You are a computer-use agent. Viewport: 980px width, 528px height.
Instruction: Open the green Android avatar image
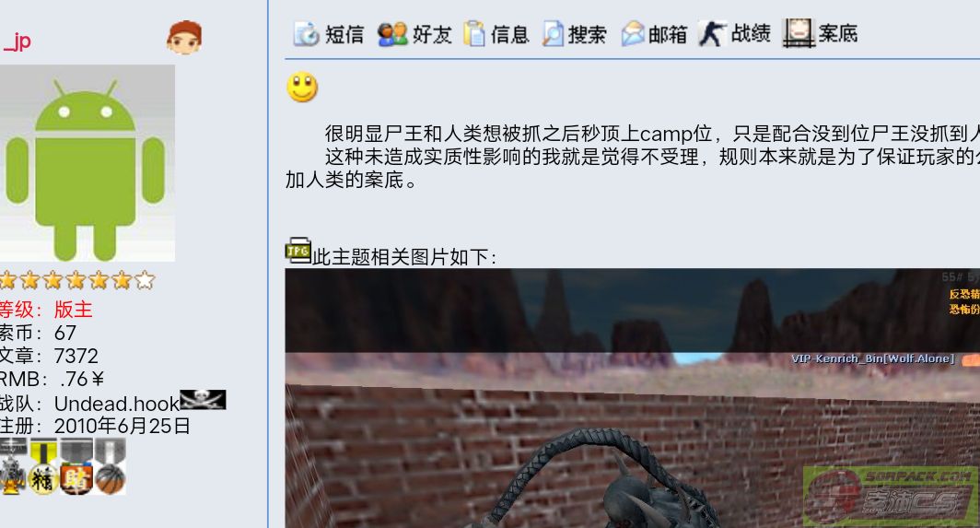[87, 163]
